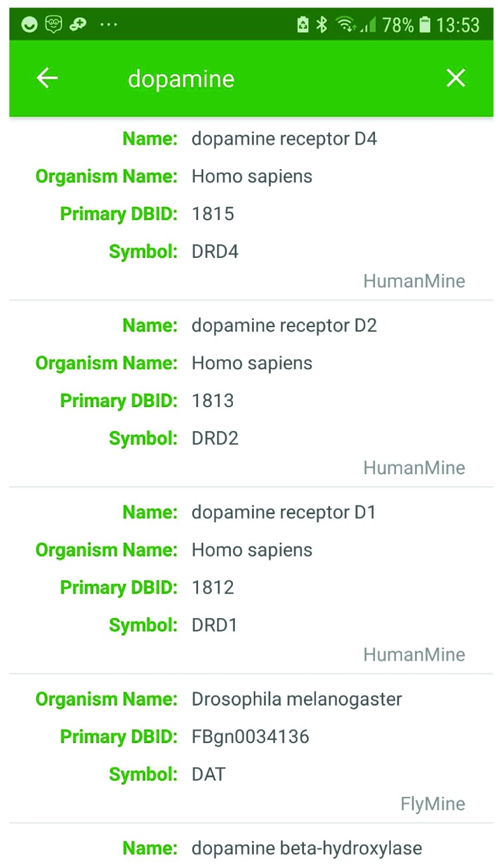Open the dopamine receptor D1 result
The height and width of the screenshot is (868, 502).
point(251,581)
